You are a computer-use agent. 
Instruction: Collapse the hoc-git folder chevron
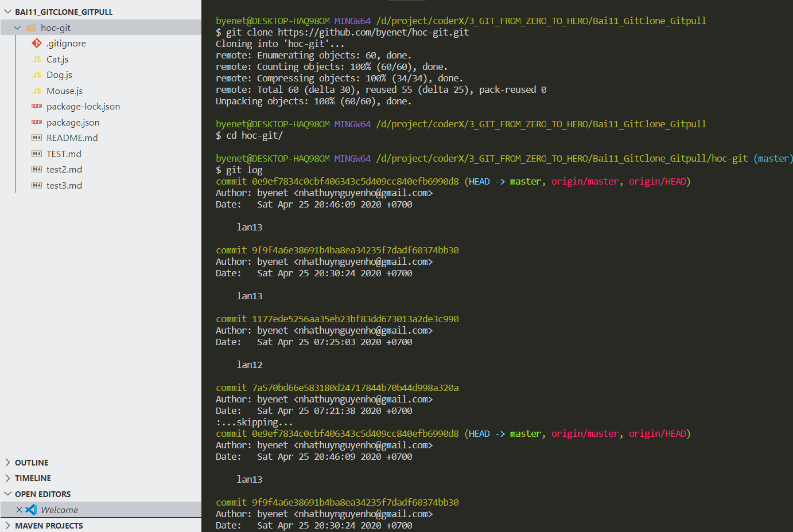tap(17, 28)
